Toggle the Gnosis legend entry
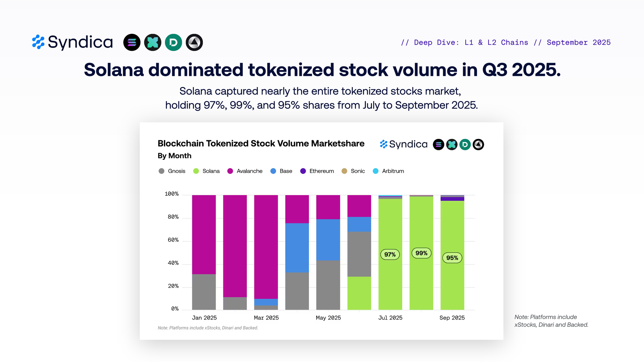 point(172,171)
